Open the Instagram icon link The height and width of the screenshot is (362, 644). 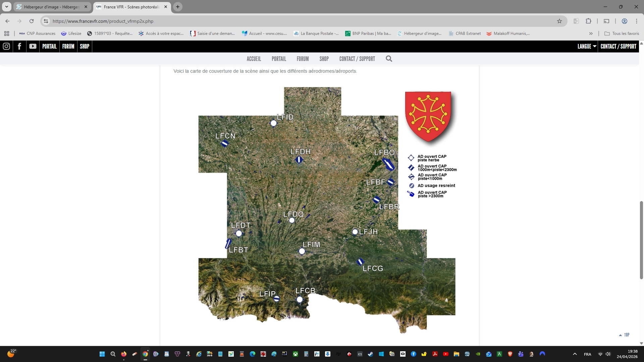coord(6,46)
